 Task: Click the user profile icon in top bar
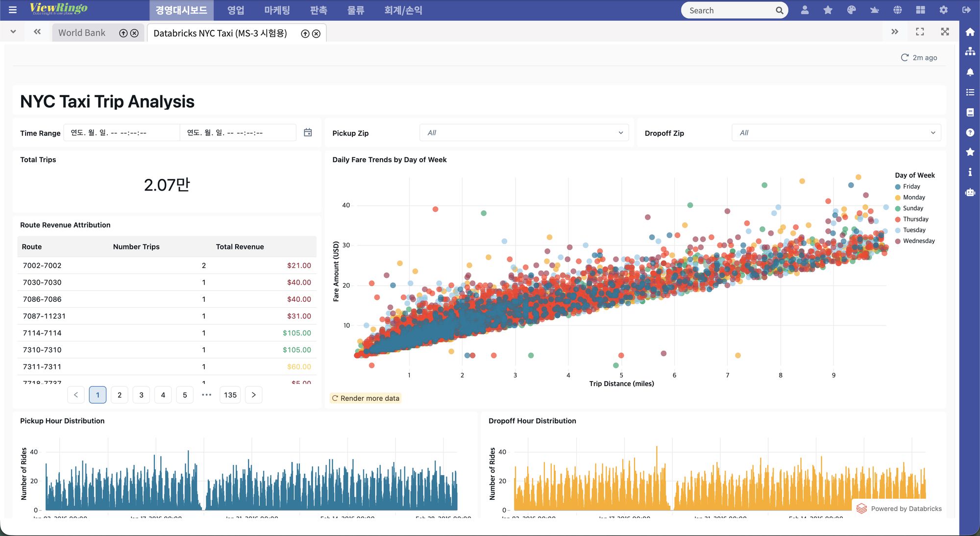click(x=805, y=10)
